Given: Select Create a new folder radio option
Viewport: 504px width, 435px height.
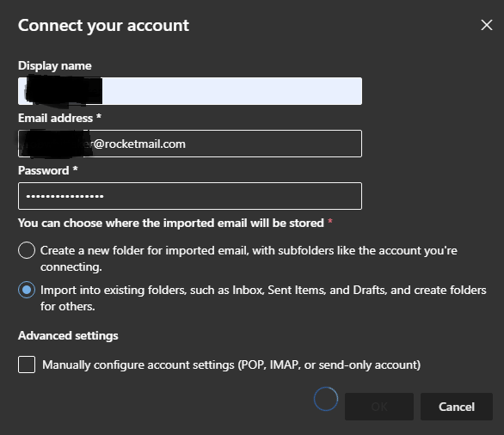Looking at the screenshot, I should pyautogui.click(x=27, y=250).
